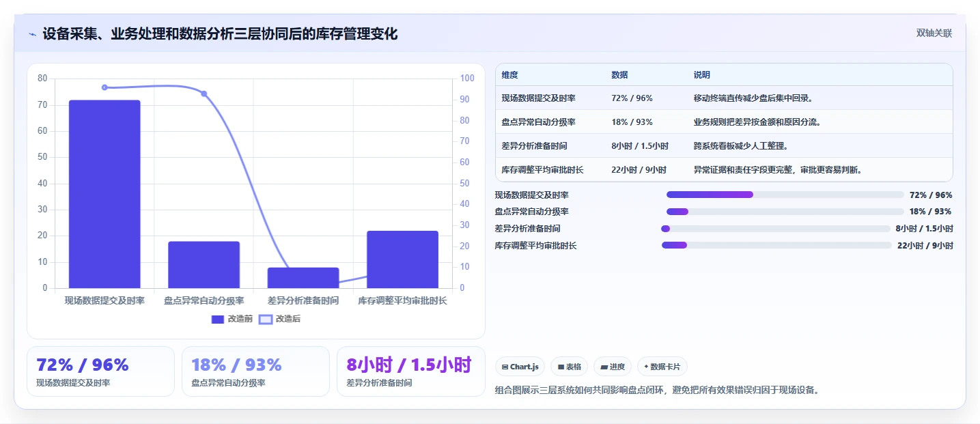Click the chart caption starting 组合图展示三层系统
980x424 pixels.
point(657,391)
